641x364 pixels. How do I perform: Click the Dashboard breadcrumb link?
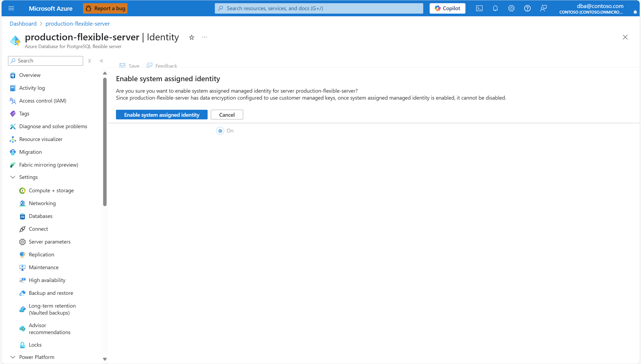point(23,24)
